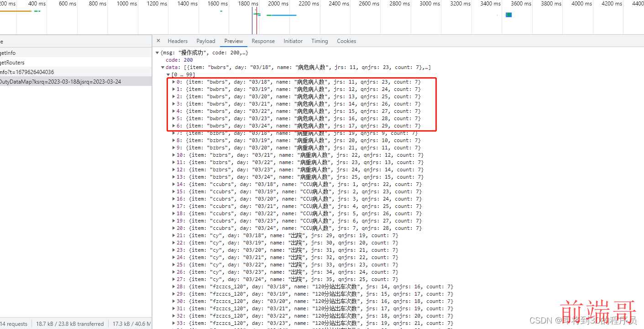The height and width of the screenshot is (329, 644).
Task: Expand entry 21 cy 03/18
Action: coord(173,235)
